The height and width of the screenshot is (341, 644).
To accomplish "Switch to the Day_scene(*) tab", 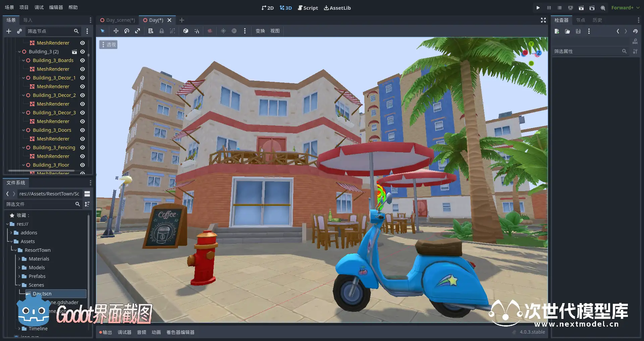I will pos(118,20).
